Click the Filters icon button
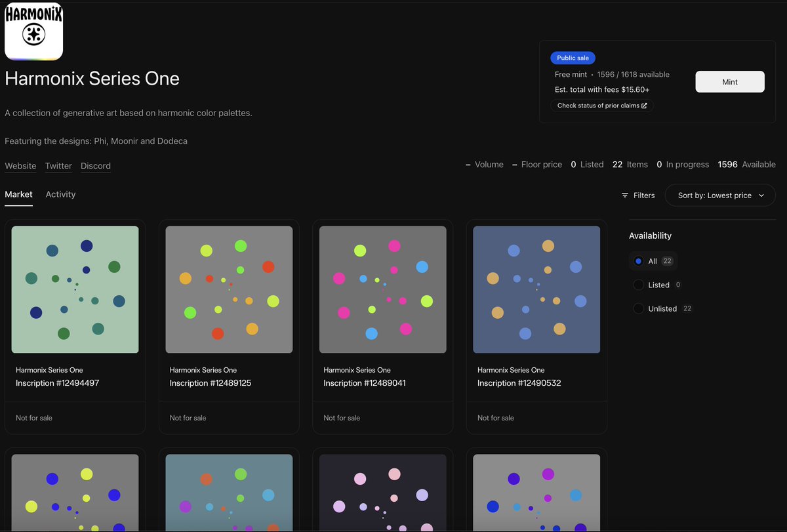Viewport: 787px width, 532px height. [638, 195]
